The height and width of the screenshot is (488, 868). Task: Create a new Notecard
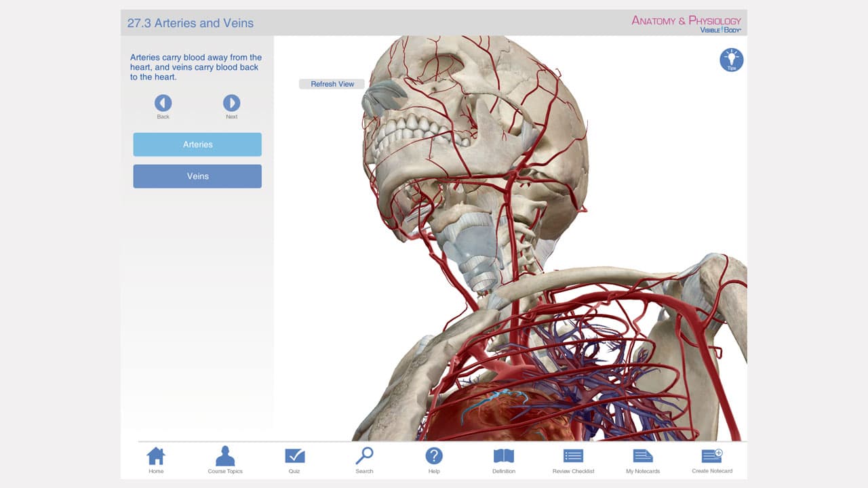pyautogui.click(x=711, y=458)
